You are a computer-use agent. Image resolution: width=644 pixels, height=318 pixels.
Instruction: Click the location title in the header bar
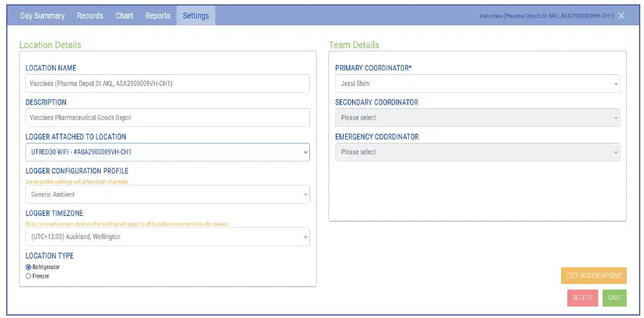546,16
